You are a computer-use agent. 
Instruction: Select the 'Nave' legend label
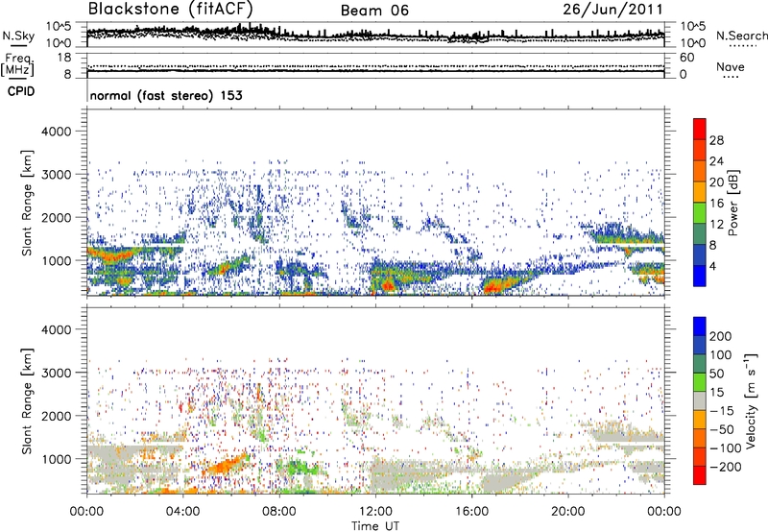coord(731,66)
